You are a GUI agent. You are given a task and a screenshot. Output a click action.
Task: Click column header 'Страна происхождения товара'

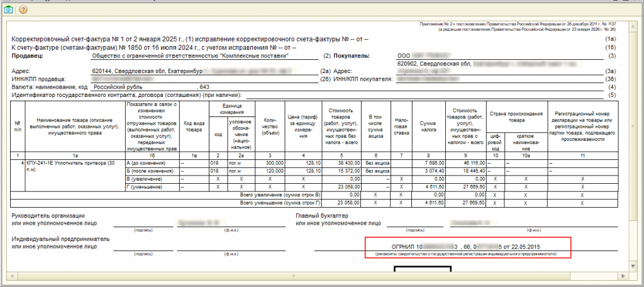click(517, 116)
